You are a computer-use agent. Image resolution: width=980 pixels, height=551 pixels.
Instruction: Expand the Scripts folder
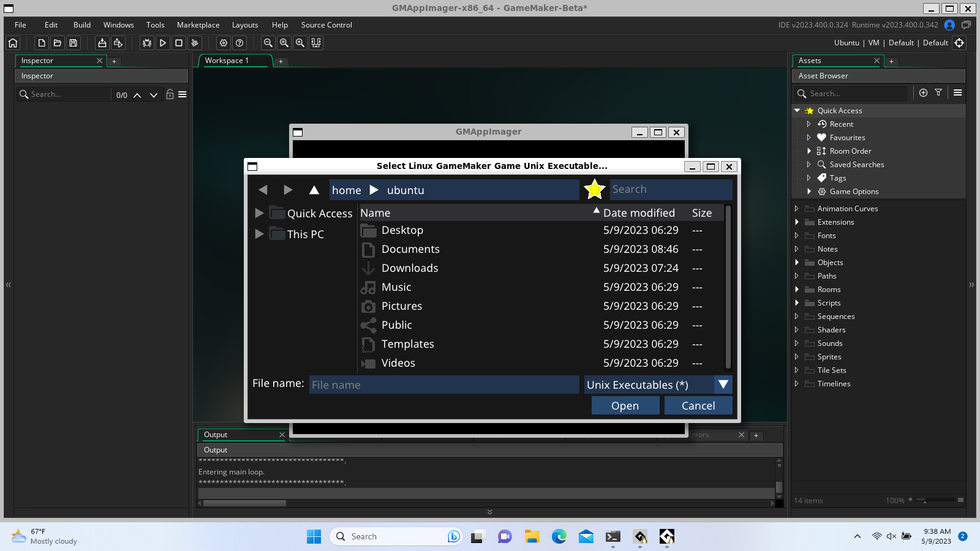(x=797, y=303)
